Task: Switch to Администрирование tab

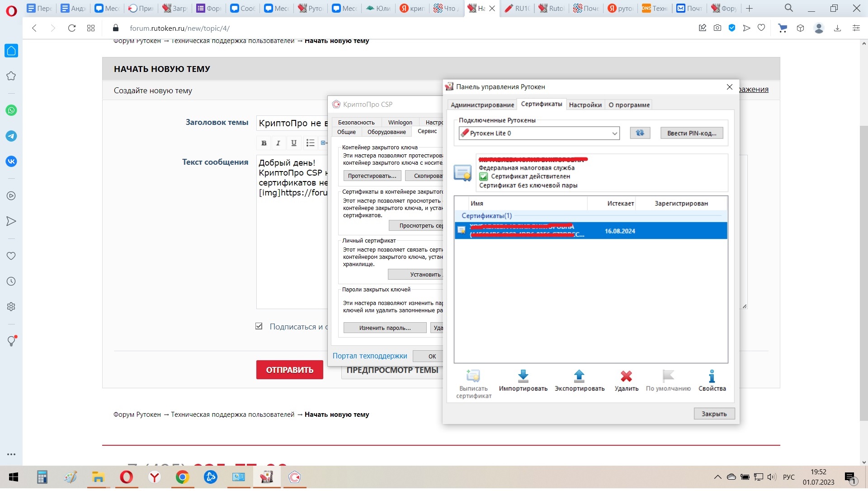Action: coord(482,105)
